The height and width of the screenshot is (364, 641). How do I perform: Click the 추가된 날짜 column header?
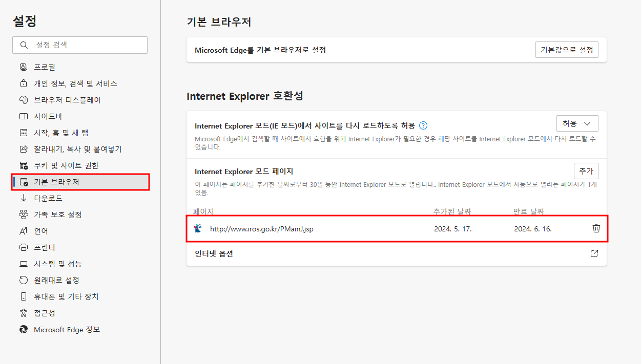coord(452,211)
